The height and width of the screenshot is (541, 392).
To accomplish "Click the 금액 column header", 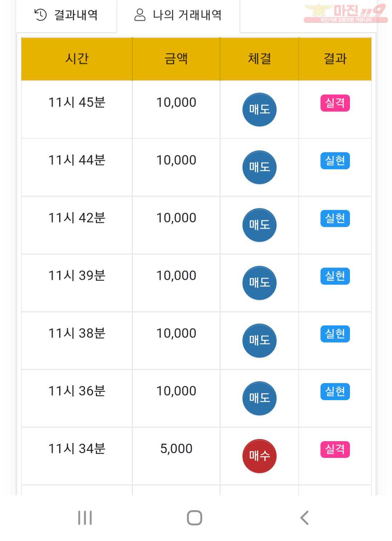I will pos(176,59).
